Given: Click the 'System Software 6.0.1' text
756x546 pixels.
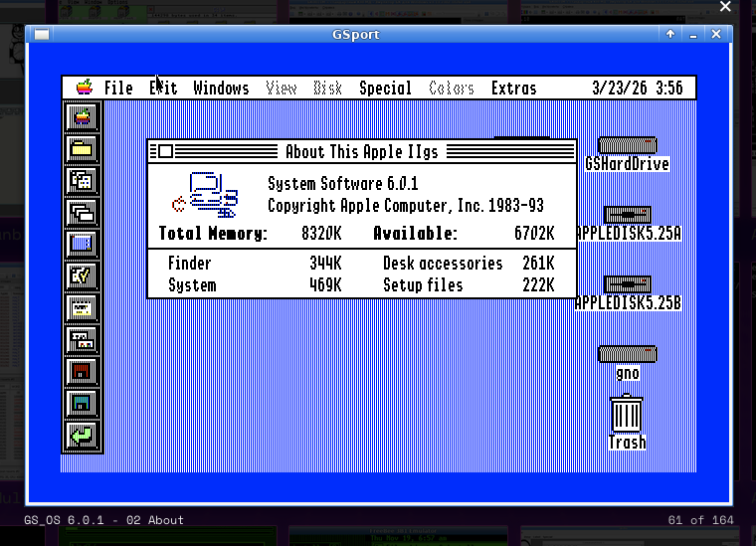Looking at the screenshot, I should coord(343,184).
